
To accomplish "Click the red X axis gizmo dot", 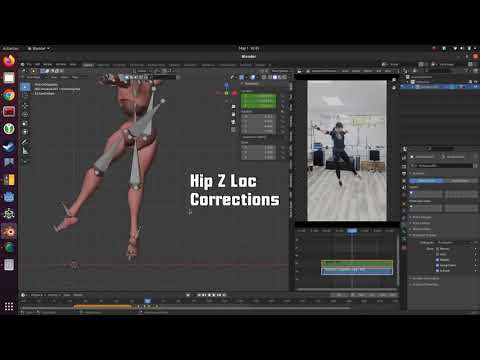I will [234, 93].
